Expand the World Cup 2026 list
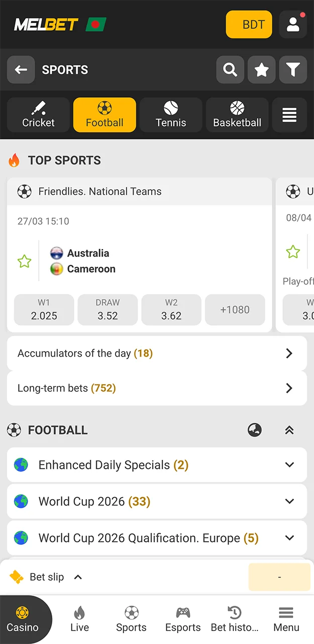Image resolution: width=314 pixels, height=644 pixels. 289,501
